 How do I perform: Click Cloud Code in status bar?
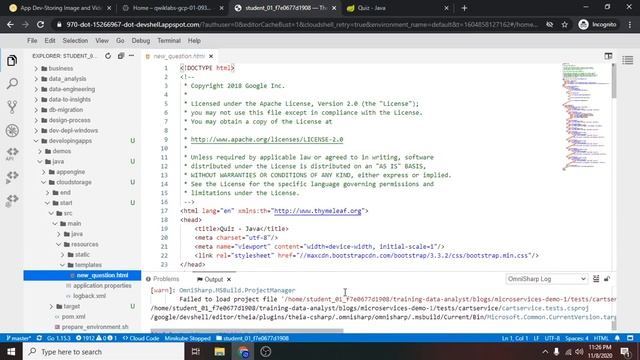point(141,338)
